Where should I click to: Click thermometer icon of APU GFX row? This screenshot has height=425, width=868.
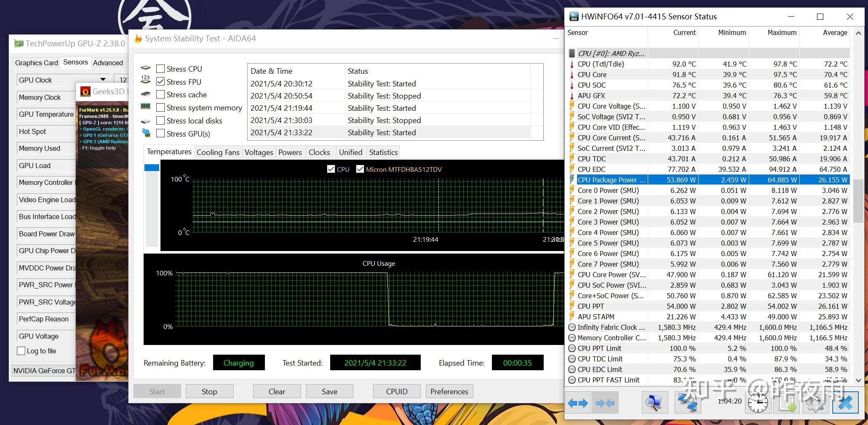(572, 96)
